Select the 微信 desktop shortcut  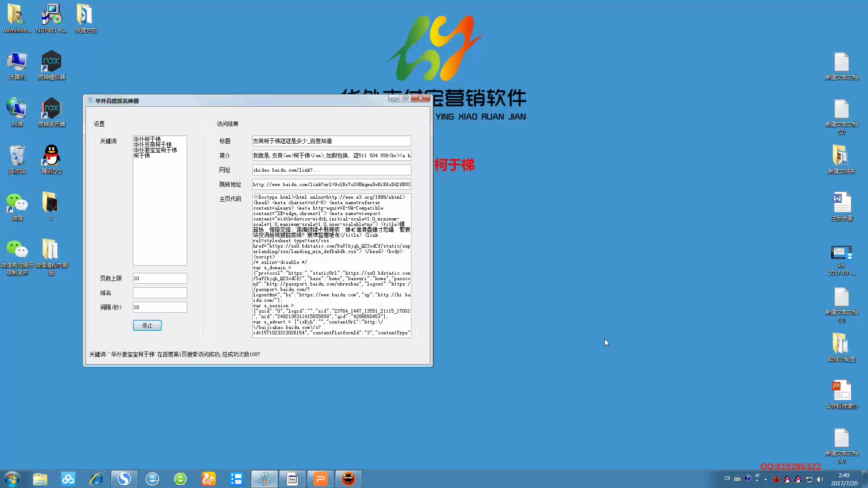(x=17, y=206)
